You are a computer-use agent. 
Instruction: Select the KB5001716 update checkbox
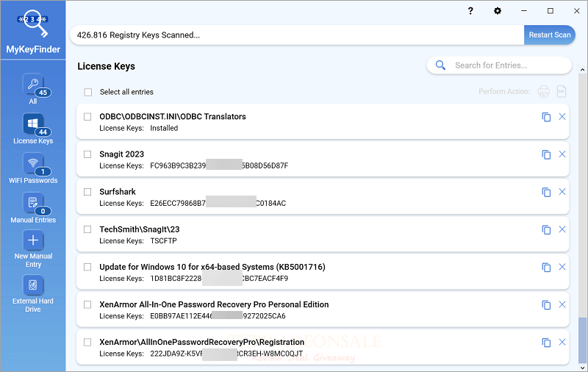87,267
